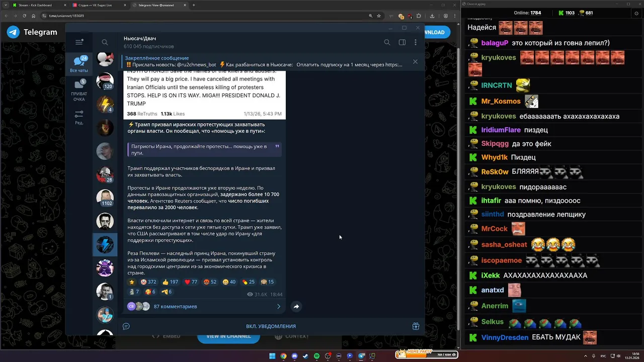Click the clown reaction with 372
The width and height of the screenshot is (644, 362).
click(148, 282)
